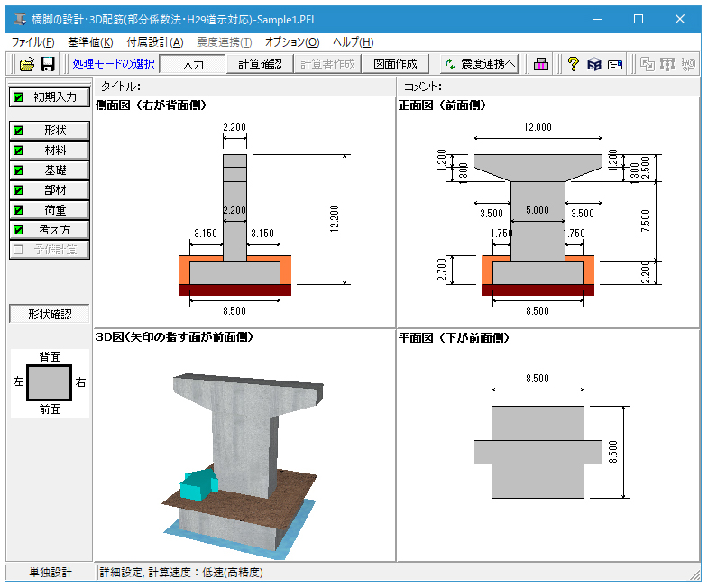Select the 荷重 checked step button

point(50,210)
